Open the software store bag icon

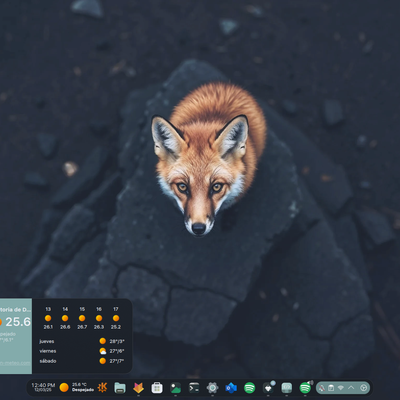coord(157,388)
